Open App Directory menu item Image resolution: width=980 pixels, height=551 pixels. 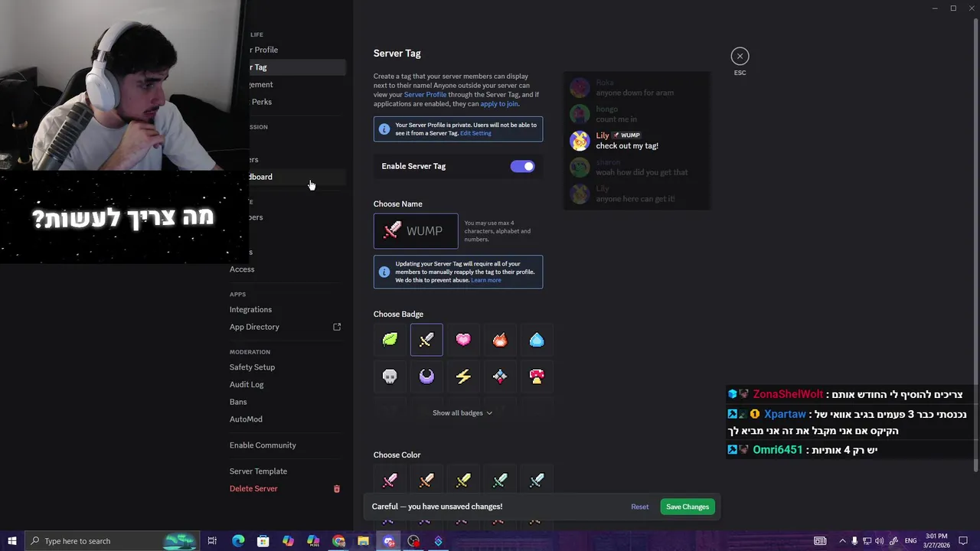click(x=254, y=327)
